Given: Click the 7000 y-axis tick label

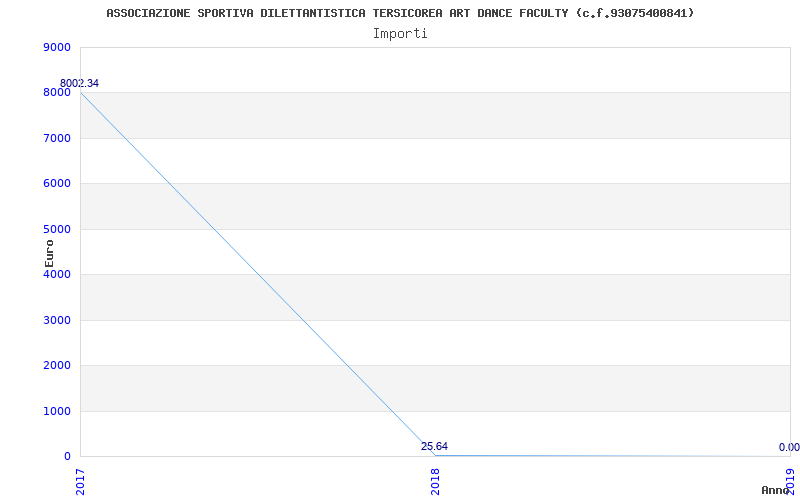Looking at the screenshot, I should [57, 138].
